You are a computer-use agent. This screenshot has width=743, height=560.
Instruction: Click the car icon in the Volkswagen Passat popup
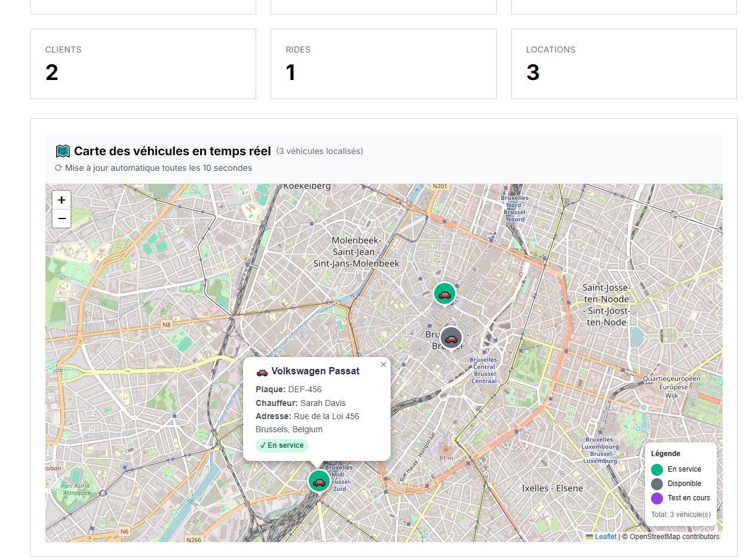[x=262, y=371]
